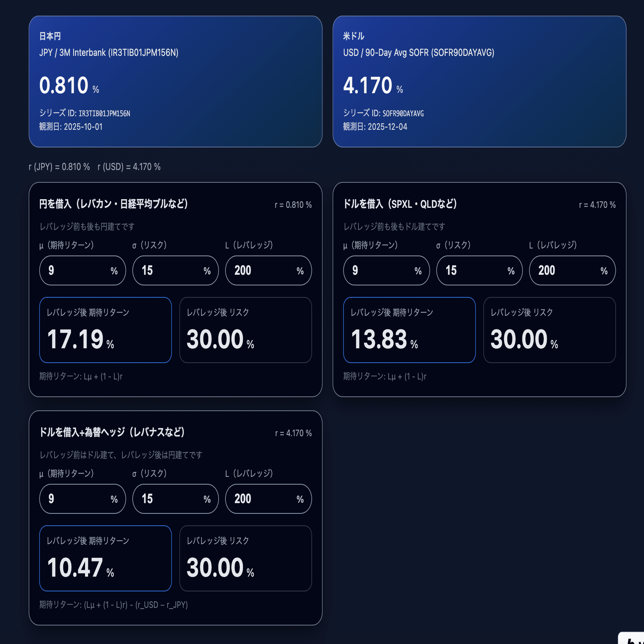Click the L leverage input in the 円を借入 panel

tap(269, 270)
